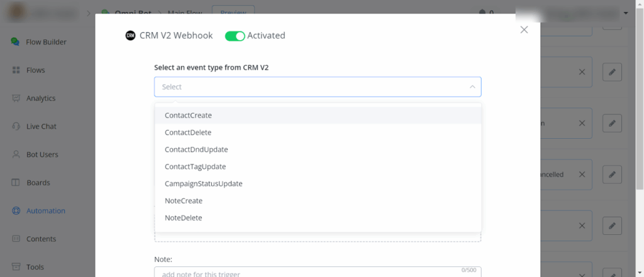Open account dropdown arrow at top right
Screen dimensions: 644x277
tap(626, 13)
